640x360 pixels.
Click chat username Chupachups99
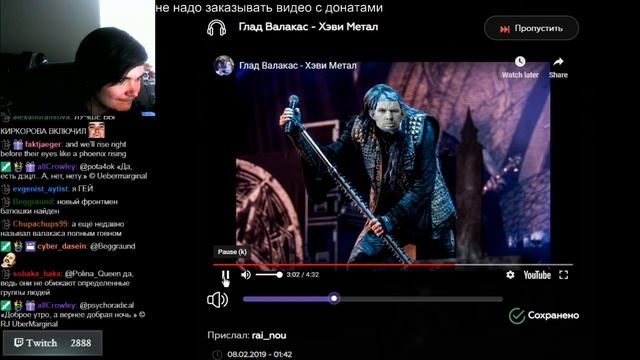tap(40, 224)
